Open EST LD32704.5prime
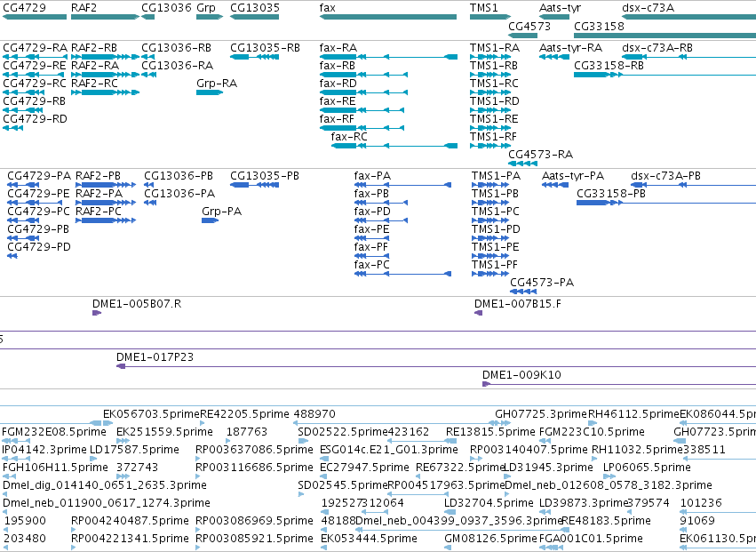 click(x=489, y=503)
